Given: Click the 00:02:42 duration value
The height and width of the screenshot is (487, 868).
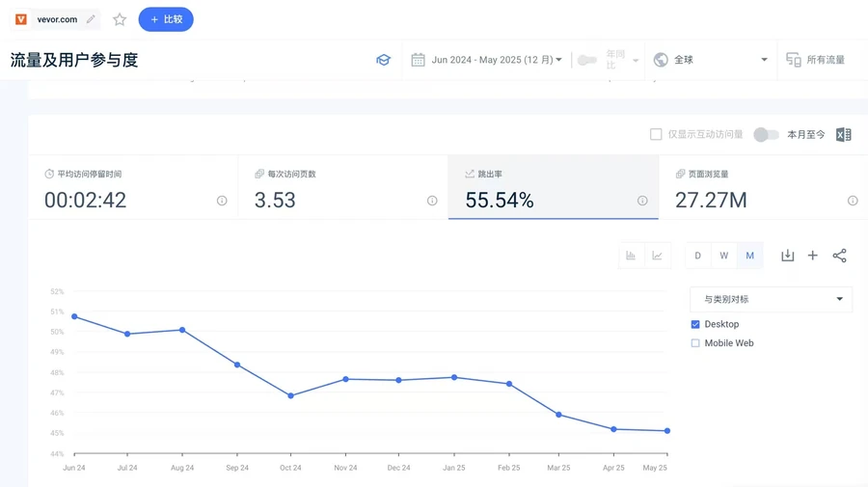Looking at the screenshot, I should pos(85,201).
